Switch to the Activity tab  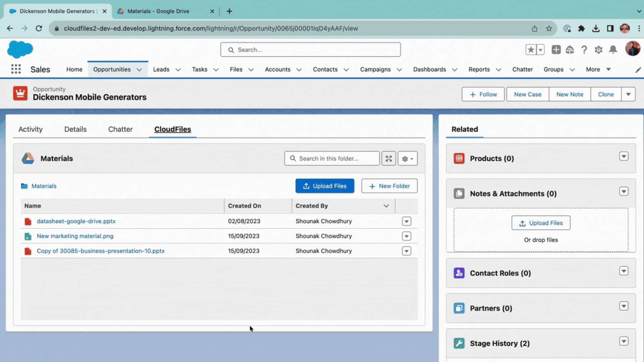tap(31, 129)
